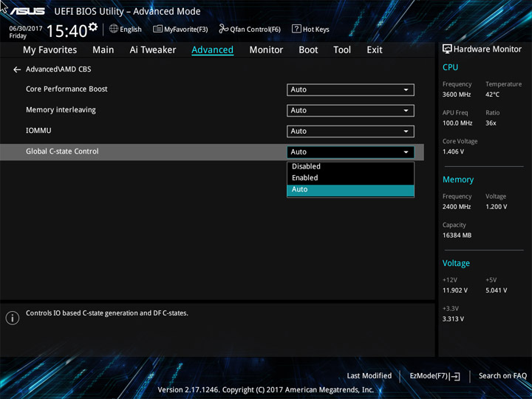Screen dimensions: 532x399
Task: Select the Core Performance Boost label
Action: point(66,89)
